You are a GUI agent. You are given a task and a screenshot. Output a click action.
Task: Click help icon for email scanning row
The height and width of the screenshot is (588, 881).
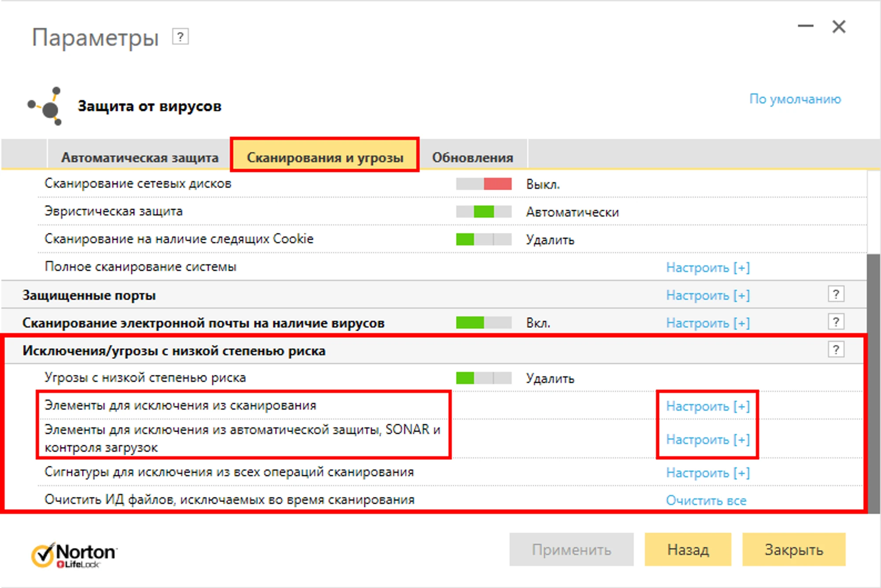[836, 322]
